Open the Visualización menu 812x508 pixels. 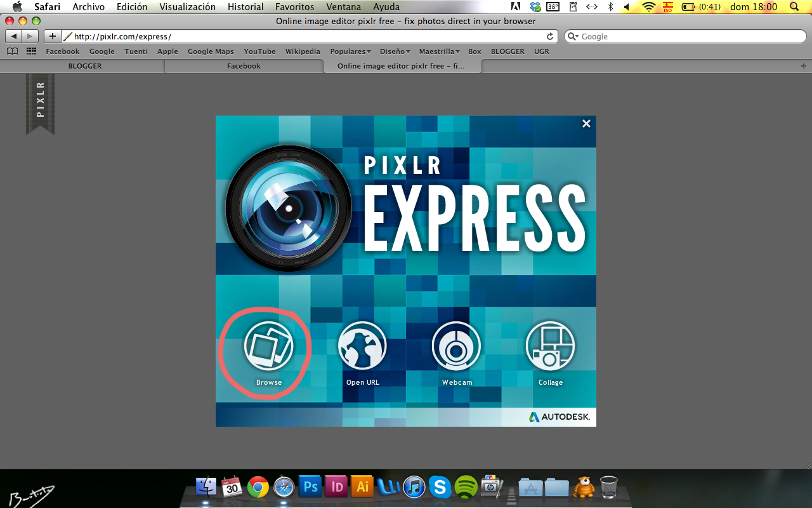[x=188, y=7]
